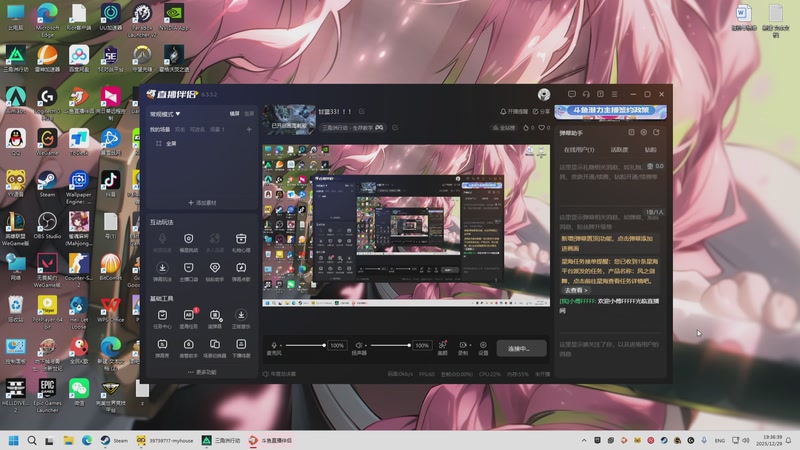This screenshot has width=800, height=450.
Task: Show hidden icons in system tray
Action: (584, 440)
